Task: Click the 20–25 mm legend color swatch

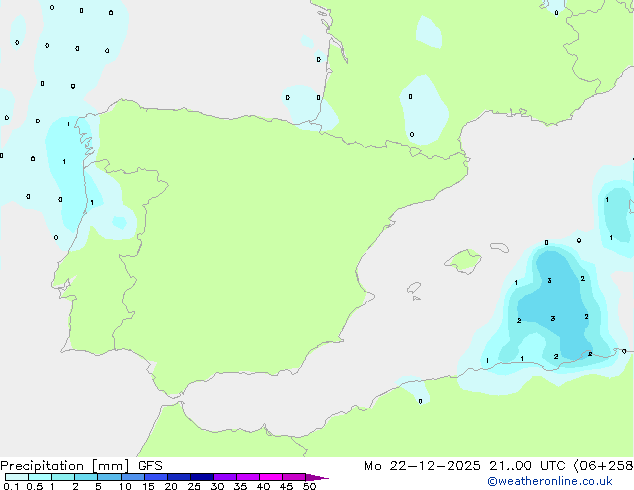Action: tap(179, 477)
